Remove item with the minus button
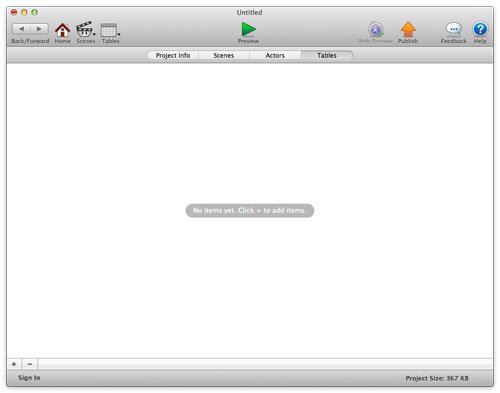The height and width of the screenshot is (393, 500). click(x=30, y=364)
